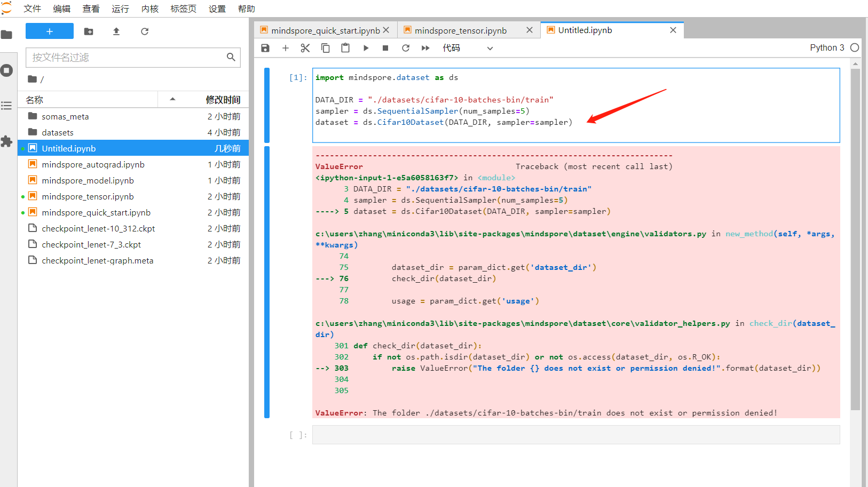Click the upload files icon
This screenshot has height=487, width=868.
[116, 31]
